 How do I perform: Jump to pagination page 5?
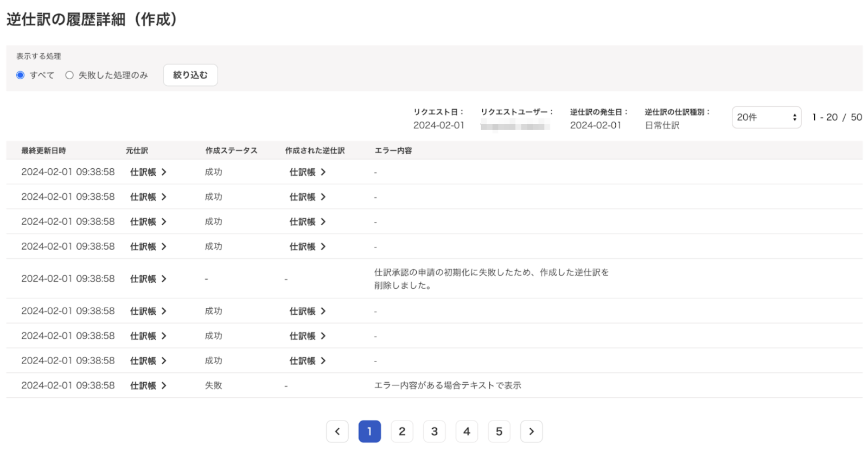pyautogui.click(x=499, y=431)
